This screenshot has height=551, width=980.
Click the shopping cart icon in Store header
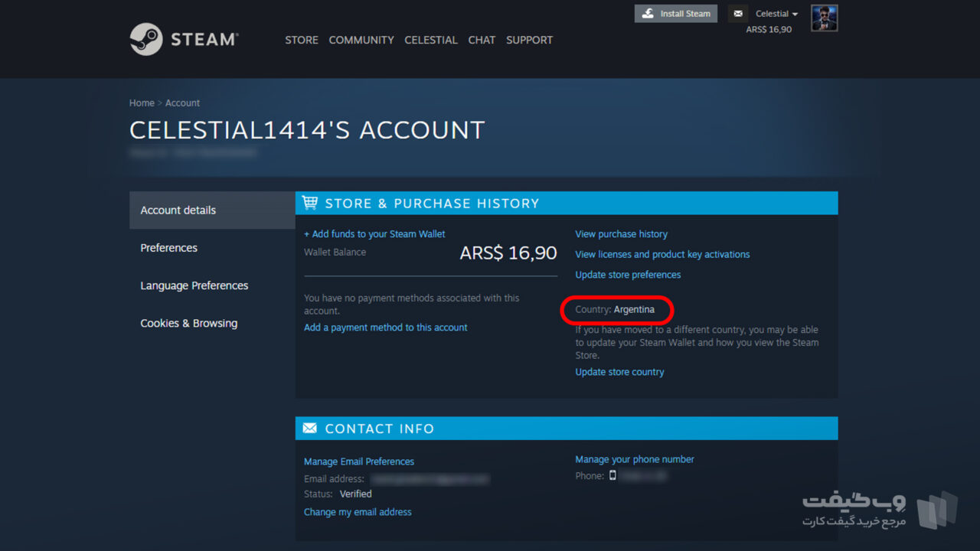pos(310,203)
